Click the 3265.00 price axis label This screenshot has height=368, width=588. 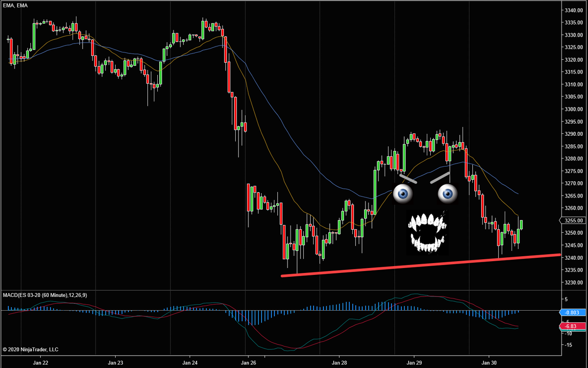(574, 196)
